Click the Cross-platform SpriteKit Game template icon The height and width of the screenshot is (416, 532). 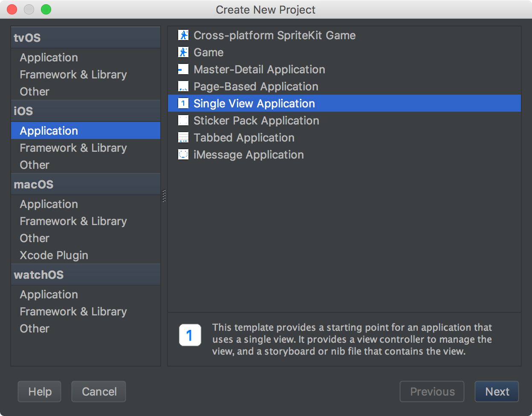coord(183,35)
